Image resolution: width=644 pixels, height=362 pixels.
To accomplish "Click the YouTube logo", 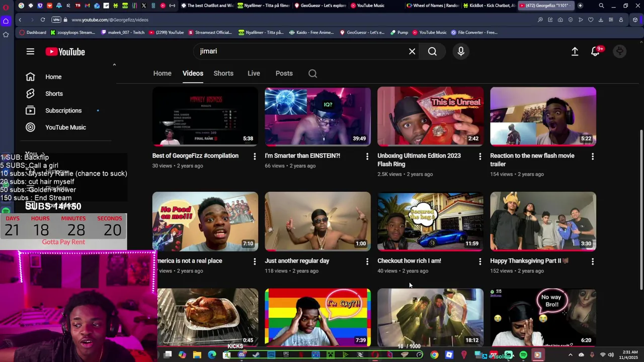I will (x=65, y=52).
